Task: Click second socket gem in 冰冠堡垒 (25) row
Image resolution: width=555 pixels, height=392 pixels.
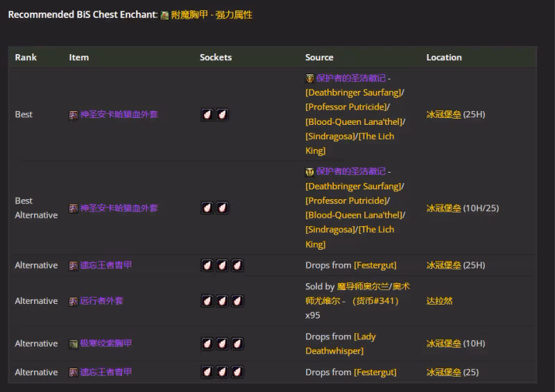Action: click(222, 372)
